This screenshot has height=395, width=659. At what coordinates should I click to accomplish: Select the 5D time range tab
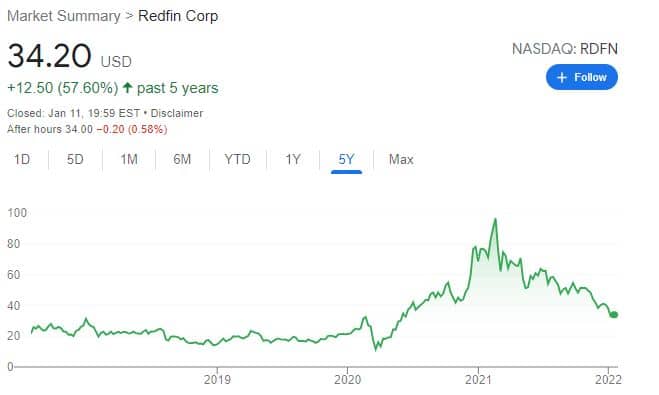coord(75,159)
